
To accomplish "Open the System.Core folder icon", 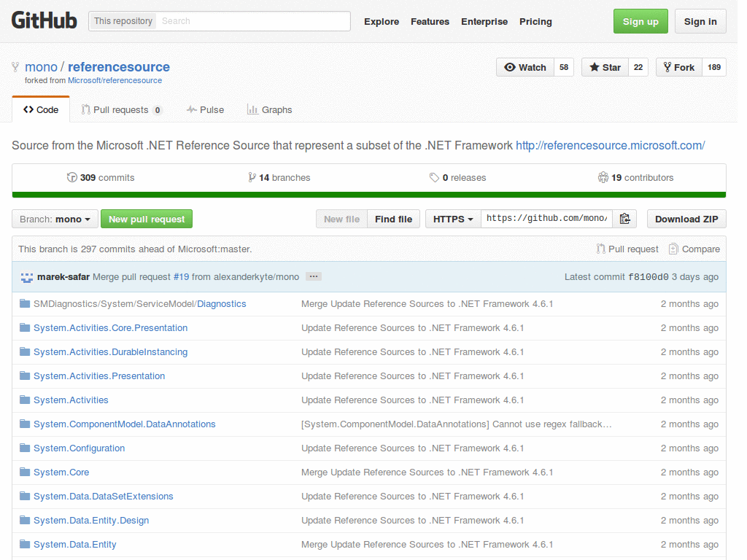I will click(x=24, y=472).
